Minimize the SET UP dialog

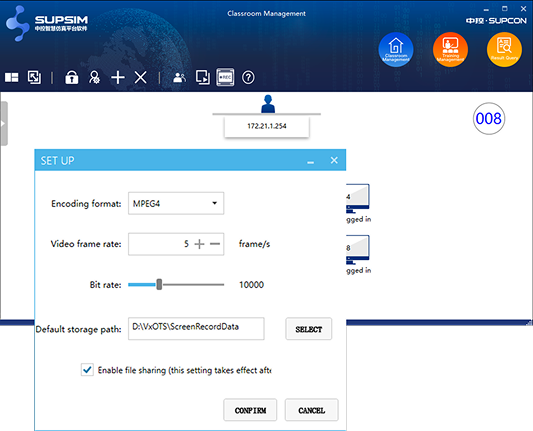click(x=310, y=161)
